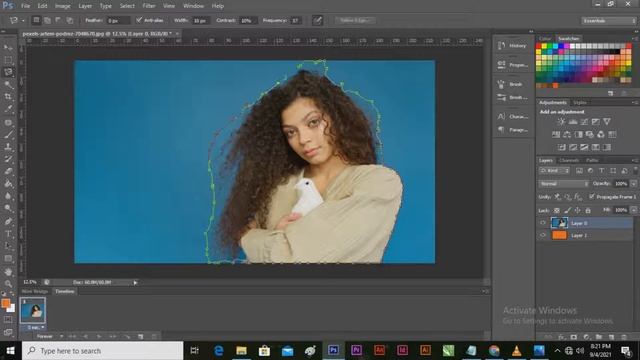Select the Rectangular Marquee tool
Viewport: 640px width, 360px height.
tap(8, 60)
